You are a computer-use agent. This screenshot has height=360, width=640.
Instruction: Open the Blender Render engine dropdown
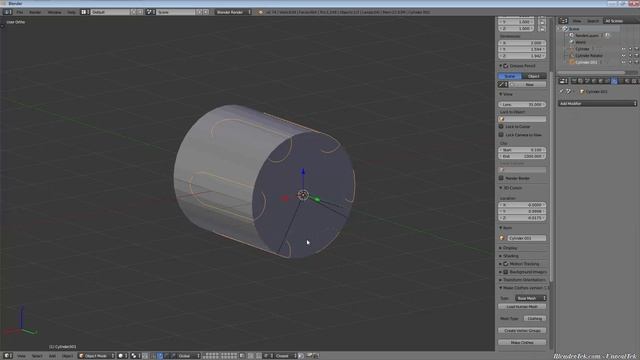pos(233,12)
